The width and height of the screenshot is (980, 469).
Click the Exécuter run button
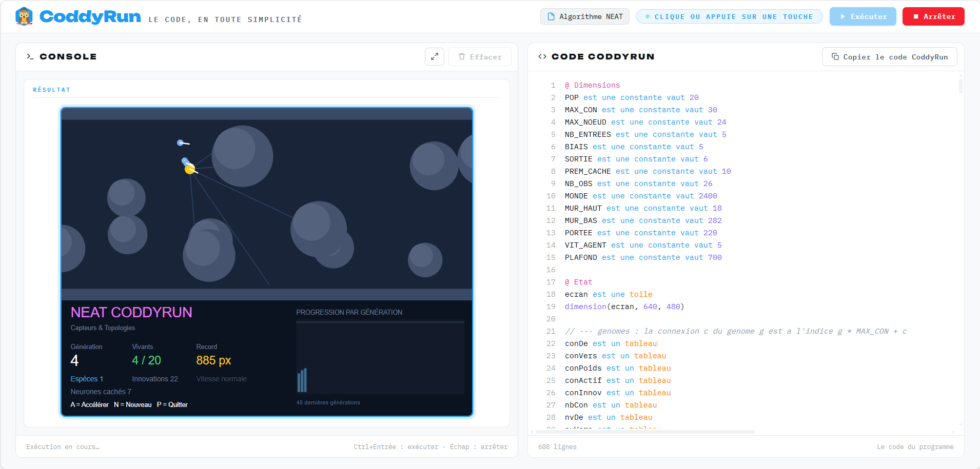tap(863, 16)
